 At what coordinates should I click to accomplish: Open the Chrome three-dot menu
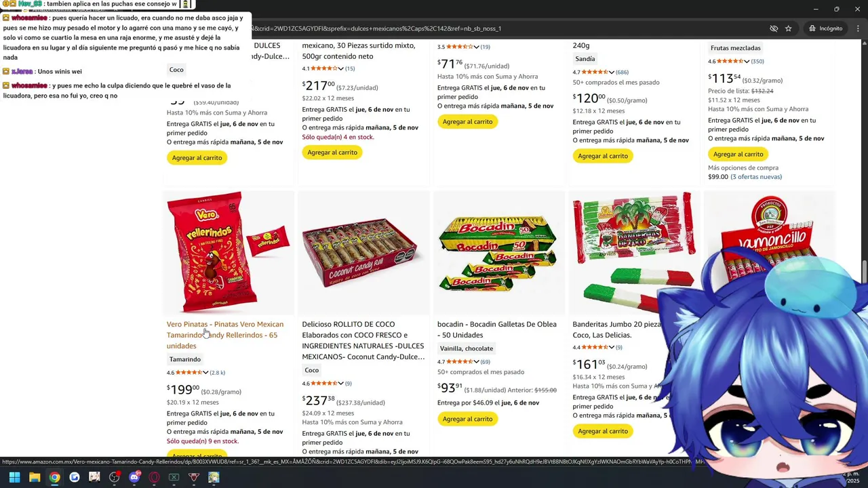[x=858, y=28]
